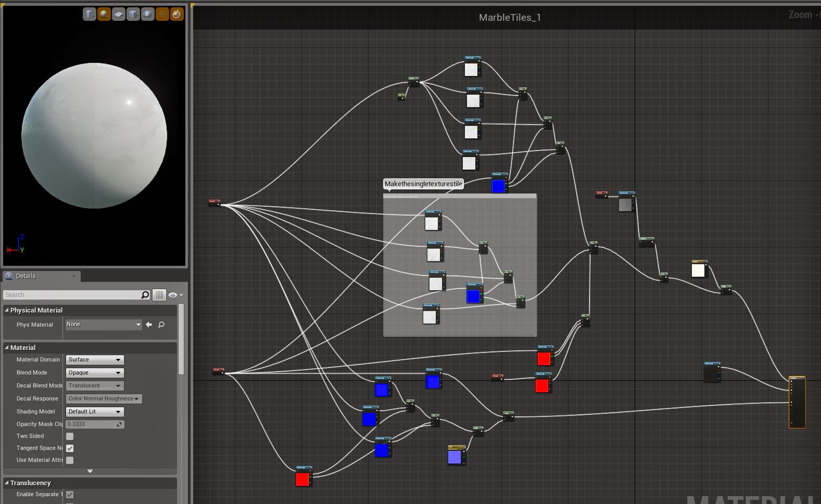Screen dimensions: 821x504
Task: Switch to the Details tab
Action: [x=41, y=276]
